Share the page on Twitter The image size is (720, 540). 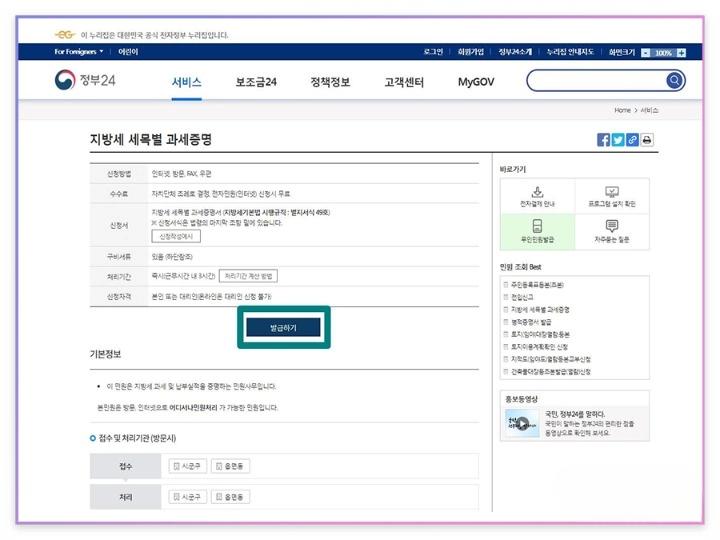coord(618,140)
